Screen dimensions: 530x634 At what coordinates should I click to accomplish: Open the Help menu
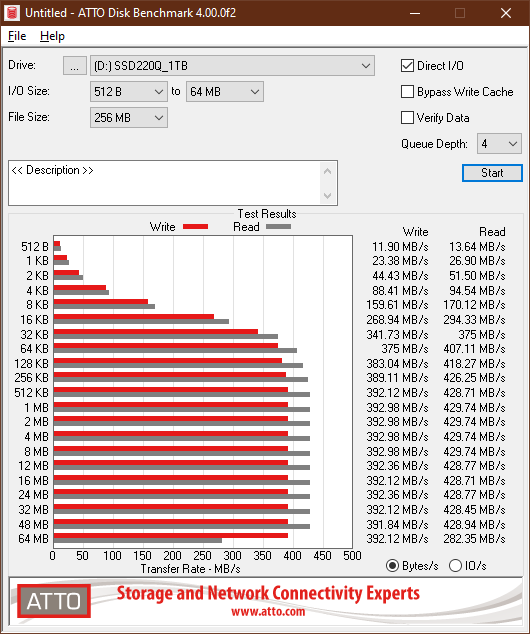52,36
